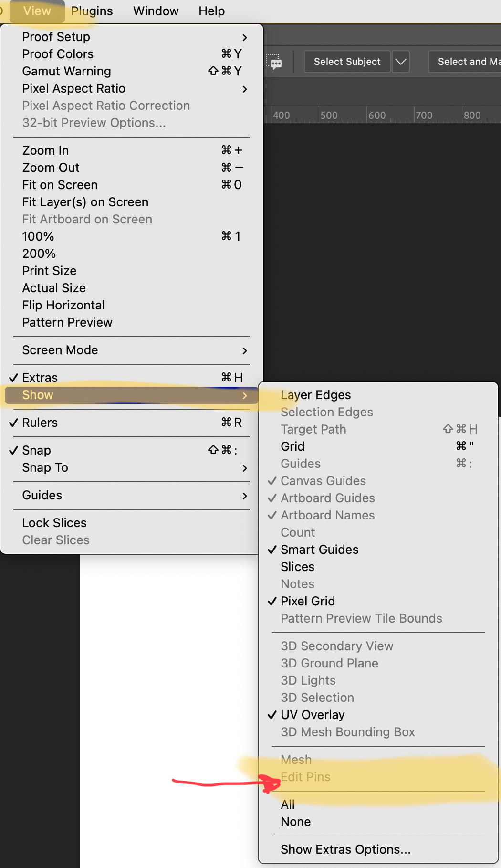Viewport: 501px width, 868px height.
Task: Uncheck Smart Guides
Action: (319, 550)
